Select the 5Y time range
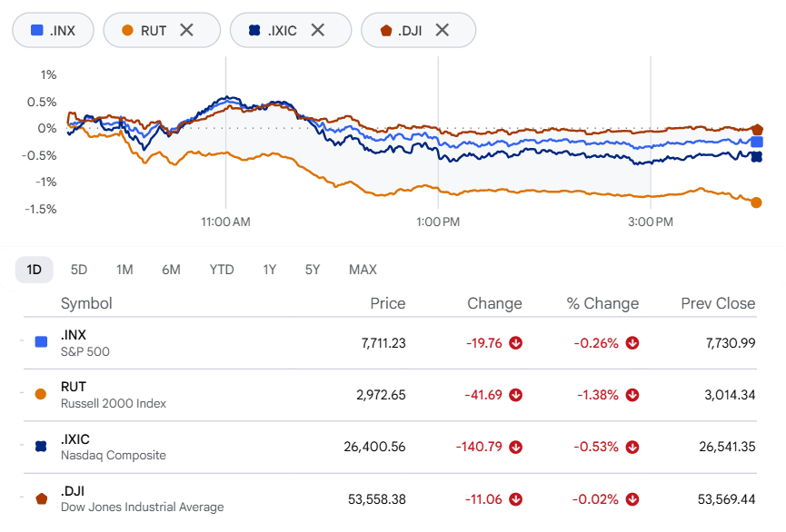This screenshot has height=532, width=786. (x=313, y=270)
